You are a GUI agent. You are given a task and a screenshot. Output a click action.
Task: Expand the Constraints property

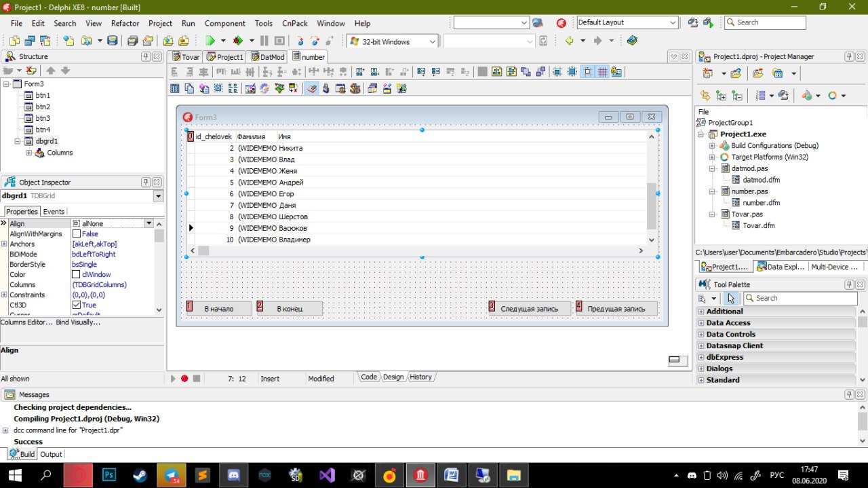pos(4,295)
